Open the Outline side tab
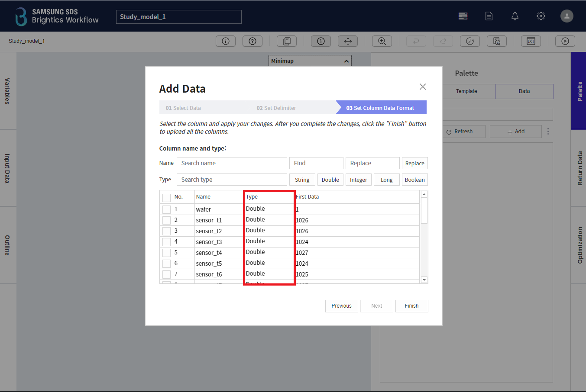Screen dimensions: 586x392 pyautogui.click(x=8, y=245)
